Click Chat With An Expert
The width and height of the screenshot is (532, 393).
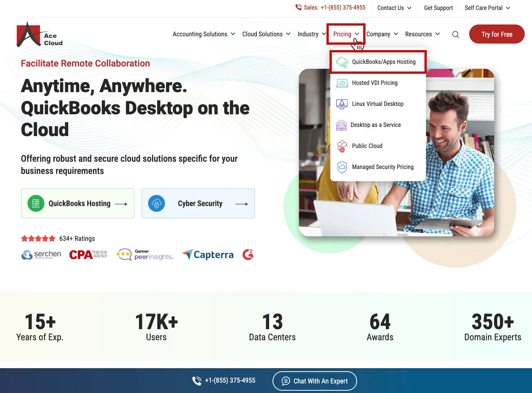[314, 381]
